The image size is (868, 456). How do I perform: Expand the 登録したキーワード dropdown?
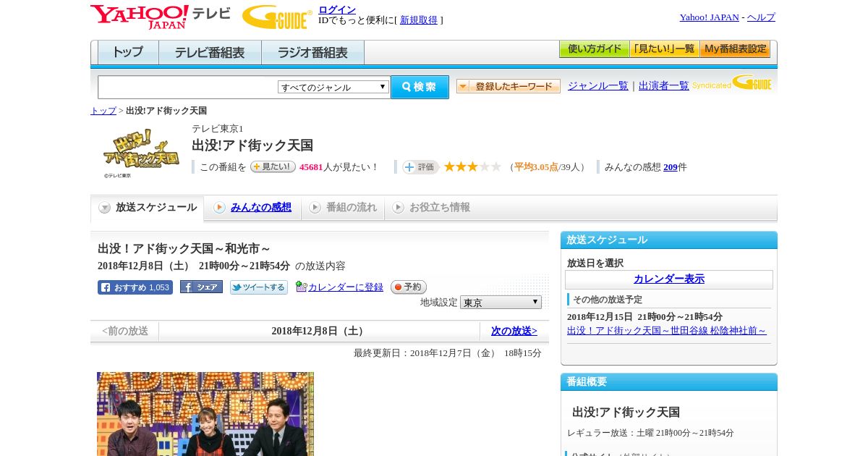tap(509, 86)
